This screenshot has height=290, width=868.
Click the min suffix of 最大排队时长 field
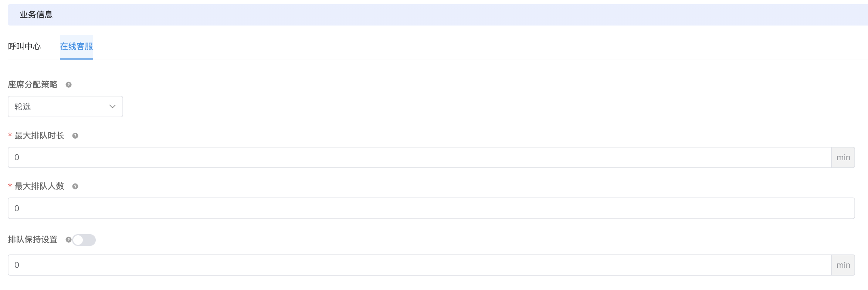pos(843,157)
